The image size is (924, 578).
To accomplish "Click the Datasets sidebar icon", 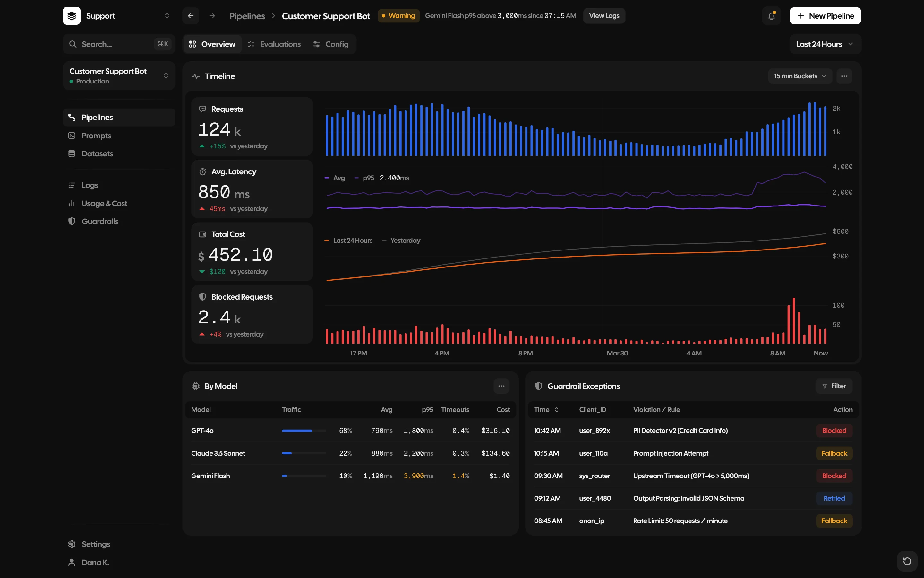I will coord(72,154).
